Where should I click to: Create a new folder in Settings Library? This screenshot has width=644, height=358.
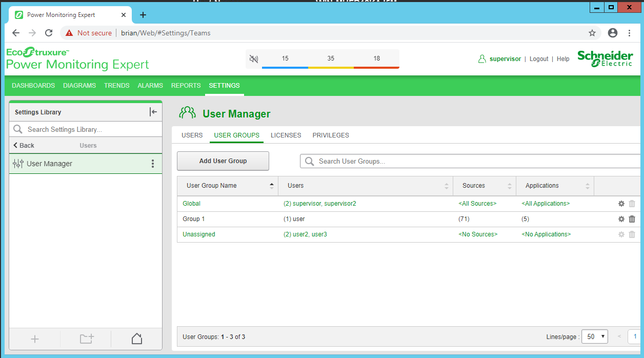click(x=87, y=339)
